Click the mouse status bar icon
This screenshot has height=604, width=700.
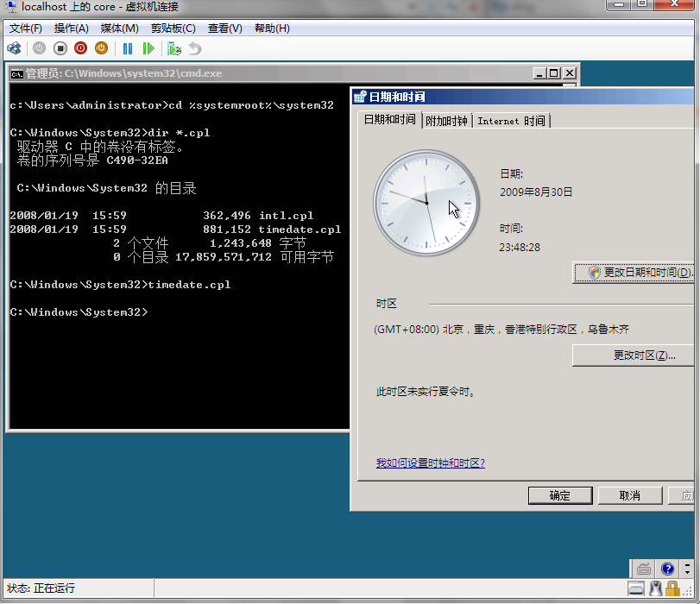pyautogui.click(x=655, y=589)
